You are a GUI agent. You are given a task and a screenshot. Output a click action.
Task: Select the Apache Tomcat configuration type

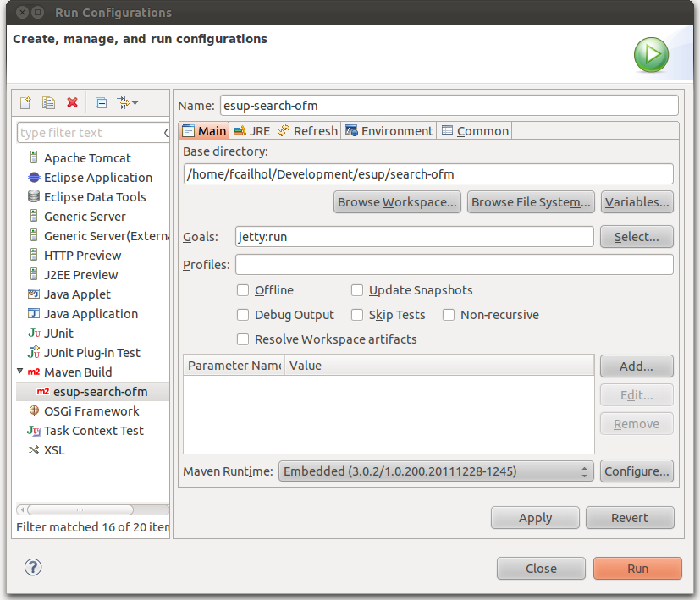pos(87,158)
